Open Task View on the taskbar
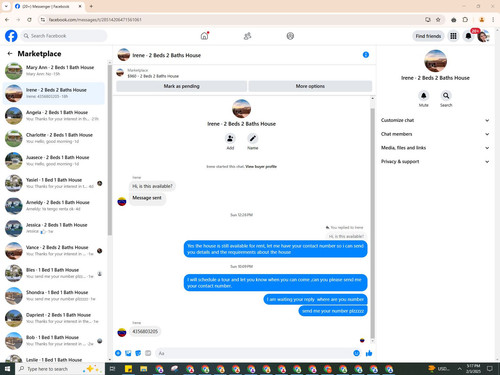 tap(112, 369)
